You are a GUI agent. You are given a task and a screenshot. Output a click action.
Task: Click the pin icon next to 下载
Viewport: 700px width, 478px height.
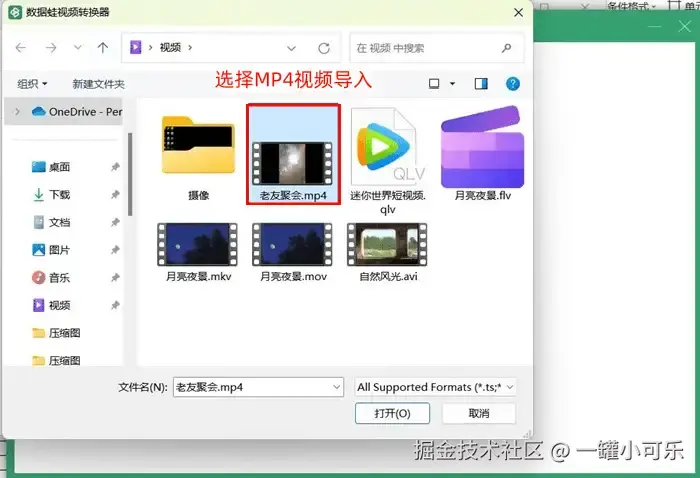click(115, 195)
